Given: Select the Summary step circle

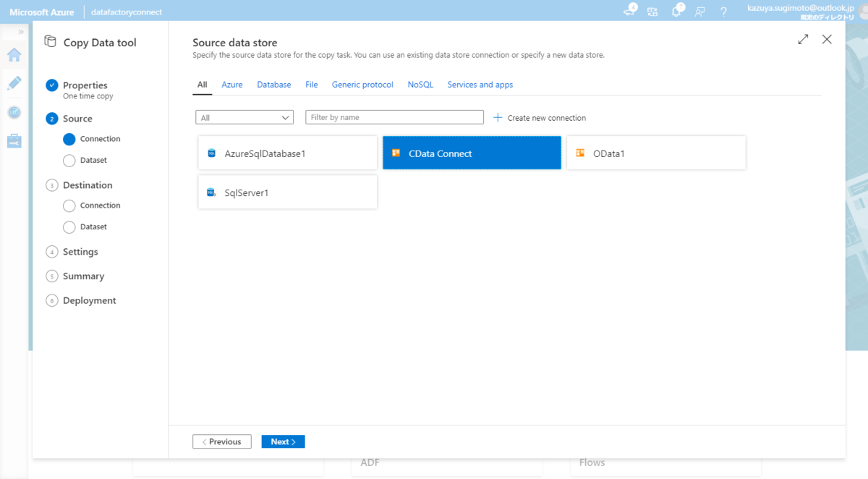Looking at the screenshot, I should coord(51,276).
